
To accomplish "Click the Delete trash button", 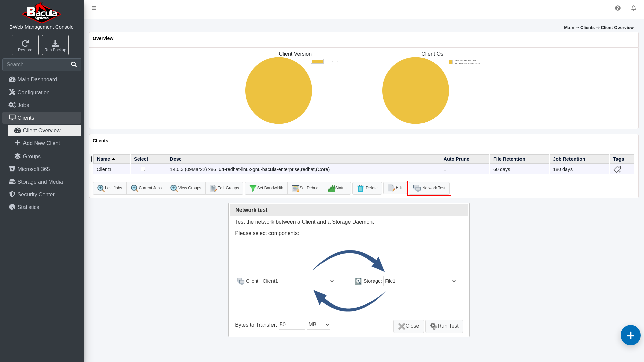I will 367,188.
